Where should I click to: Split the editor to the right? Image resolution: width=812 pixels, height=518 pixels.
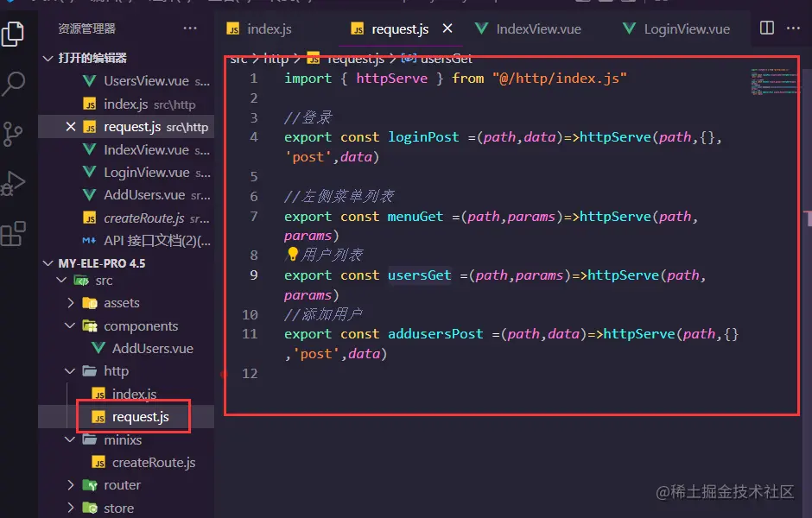coord(766,28)
